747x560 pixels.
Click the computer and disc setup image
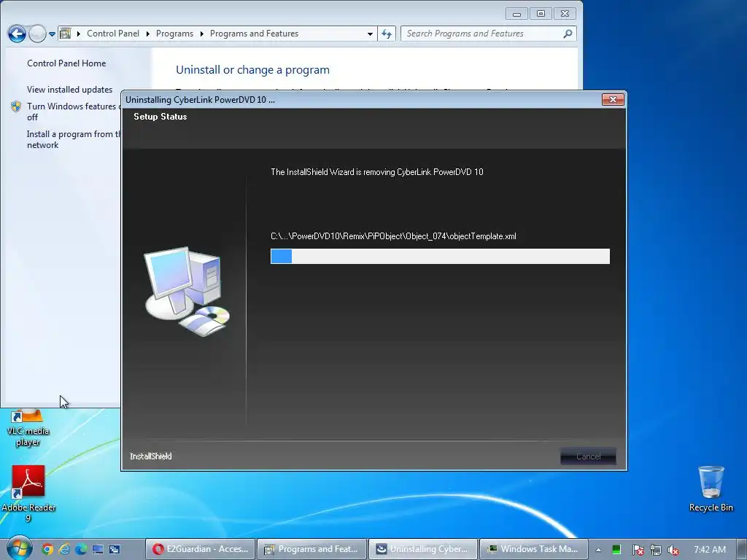pos(187,292)
